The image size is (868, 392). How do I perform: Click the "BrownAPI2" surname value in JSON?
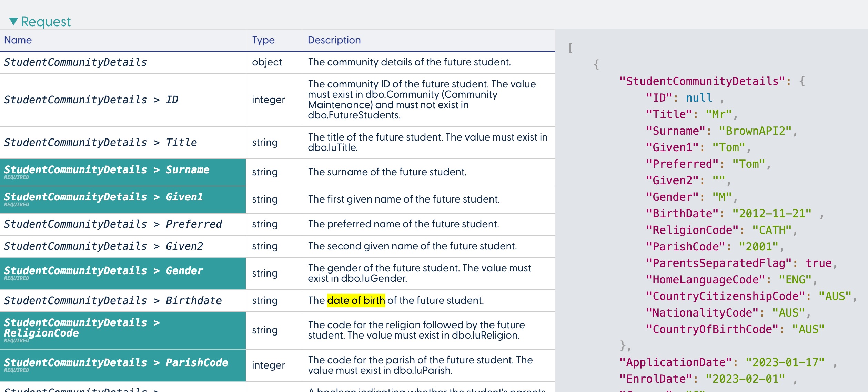(755, 131)
